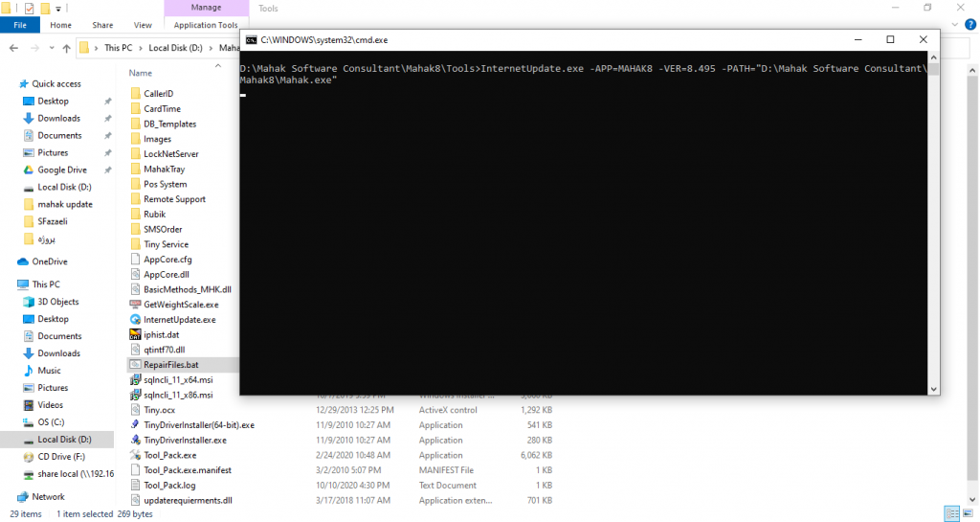Image resolution: width=980 pixels, height=522 pixels.
Task: Open the 'share local' network drive
Action: click(x=76, y=474)
